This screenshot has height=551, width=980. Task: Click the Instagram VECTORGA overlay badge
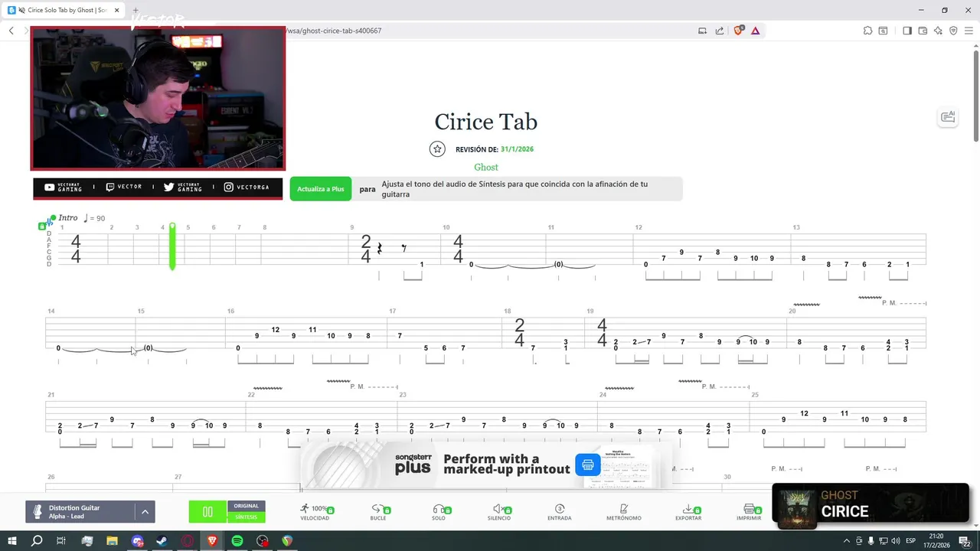247,187
